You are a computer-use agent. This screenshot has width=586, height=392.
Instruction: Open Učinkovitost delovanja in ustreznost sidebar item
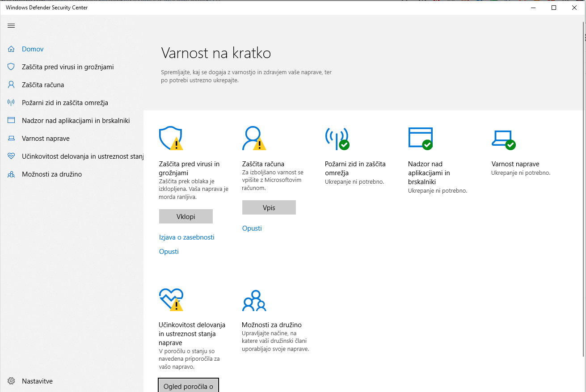pyautogui.click(x=83, y=156)
